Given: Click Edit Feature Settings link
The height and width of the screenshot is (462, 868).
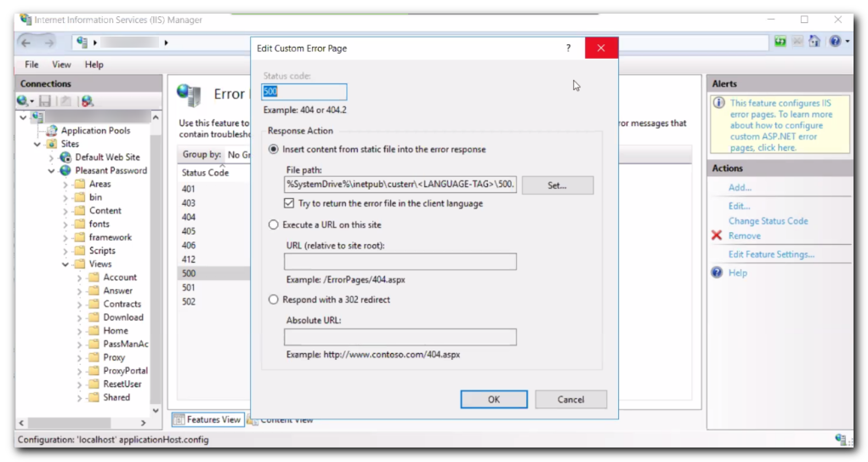Looking at the screenshot, I should click(x=771, y=254).
